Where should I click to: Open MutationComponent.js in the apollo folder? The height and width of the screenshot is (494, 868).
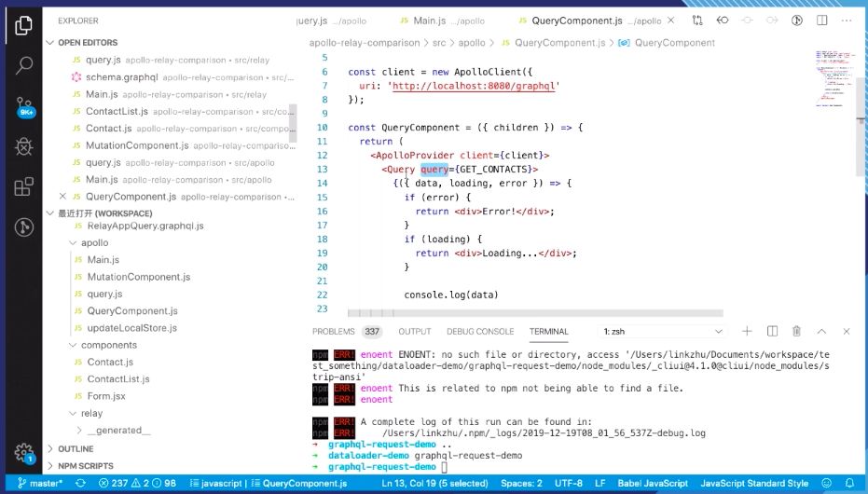click(x=138, y=277)
